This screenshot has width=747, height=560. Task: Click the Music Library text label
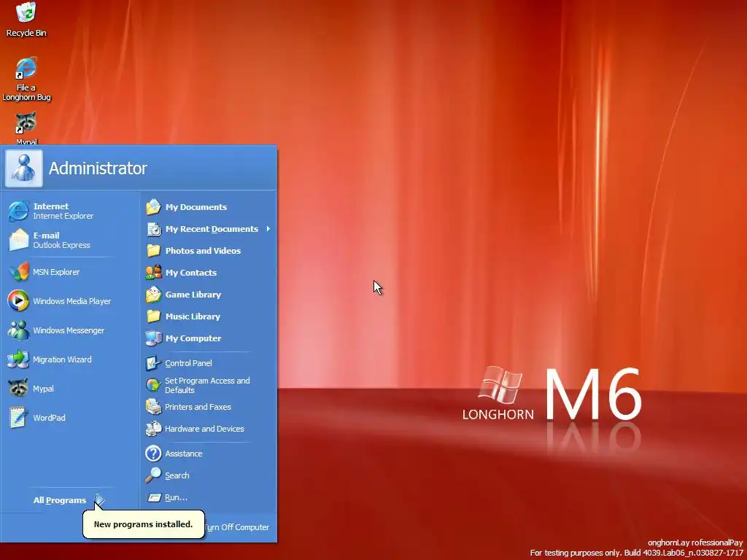coord(193,316)
